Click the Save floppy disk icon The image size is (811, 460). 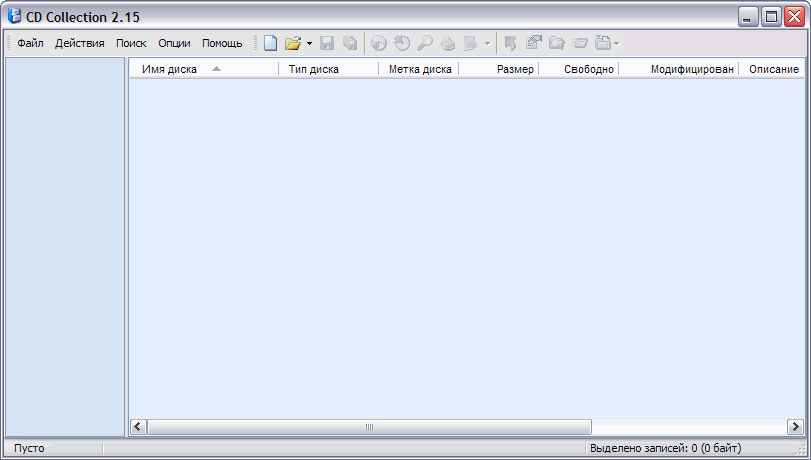click(x=327, y=43)
